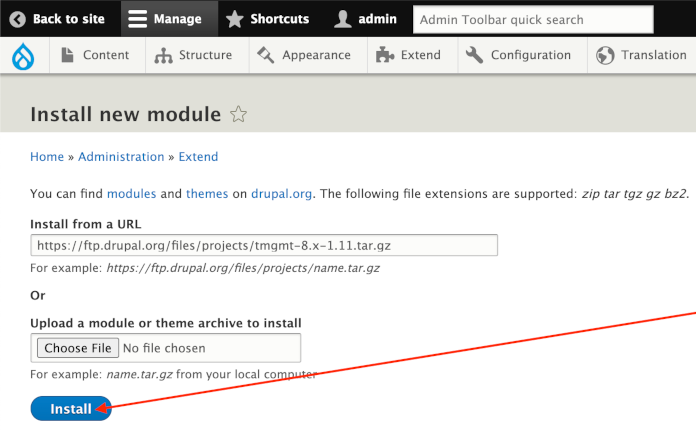Follow the Home breadcrumb link

pyautogui.click(x=47, y=157)
